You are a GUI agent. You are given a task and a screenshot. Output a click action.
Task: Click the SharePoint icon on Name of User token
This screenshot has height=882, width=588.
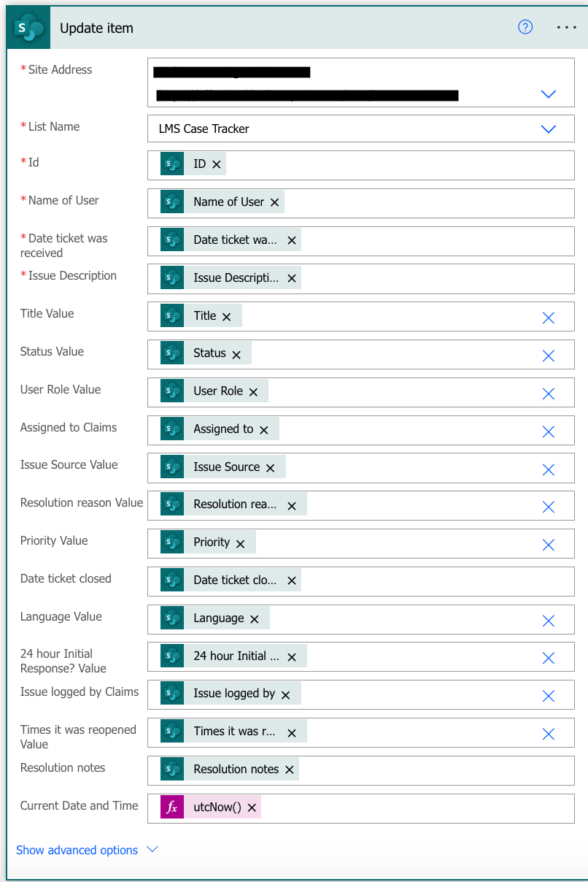[172, 202]
